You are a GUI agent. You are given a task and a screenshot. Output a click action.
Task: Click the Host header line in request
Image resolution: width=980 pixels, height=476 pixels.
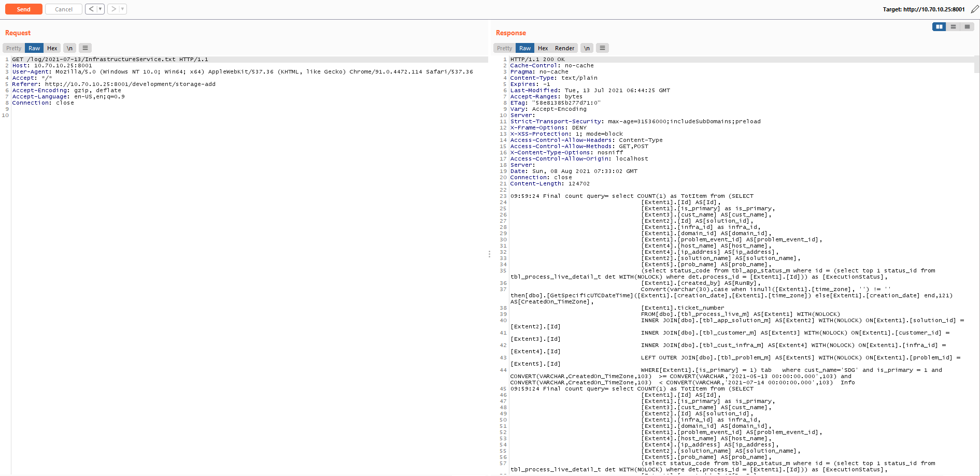click(x=52, y=66)
